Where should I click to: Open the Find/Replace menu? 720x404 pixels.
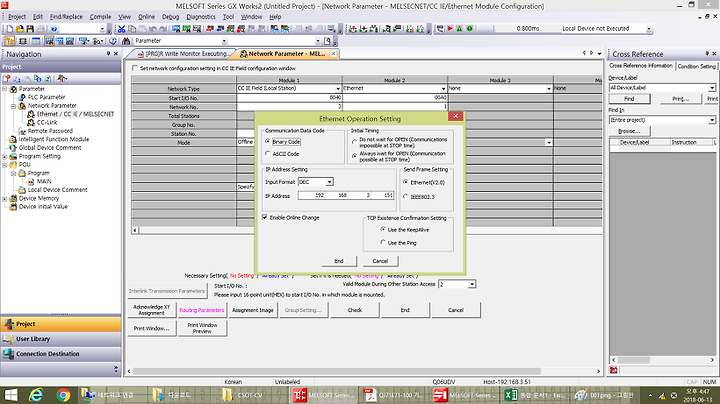[66, 17]
